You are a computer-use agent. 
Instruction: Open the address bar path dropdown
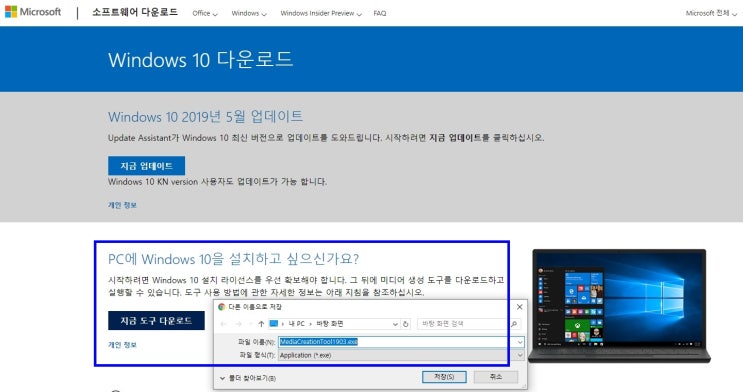click(x=395, y=324)
